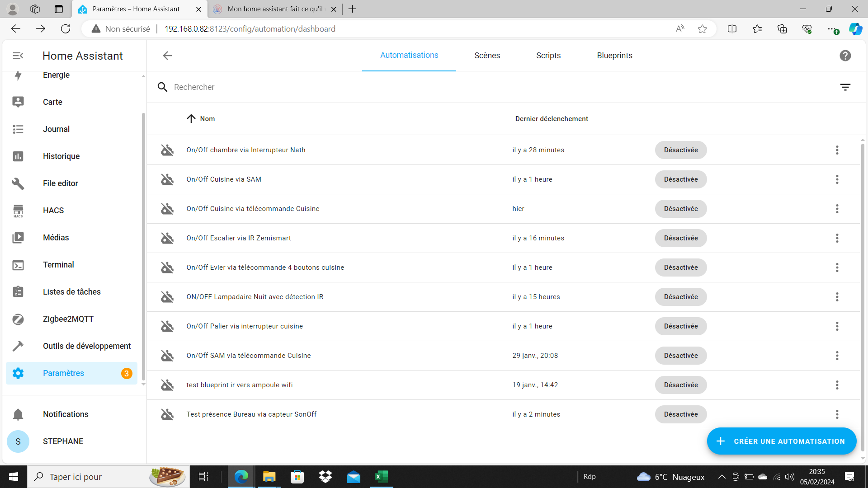
Task: Open overflow menu for On/Off chambre via Interrupteur Nath
Action: pos(837,150)
